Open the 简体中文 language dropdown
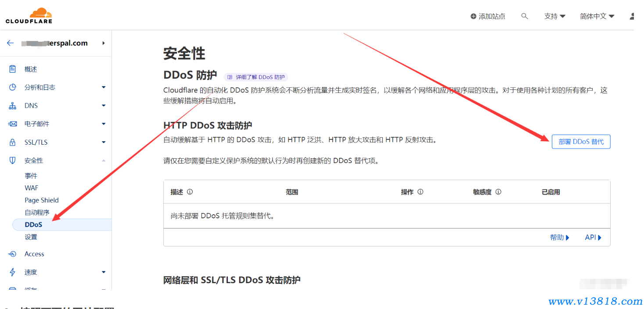644x309 pixels. pyautogui.click(x=597, y=16)
